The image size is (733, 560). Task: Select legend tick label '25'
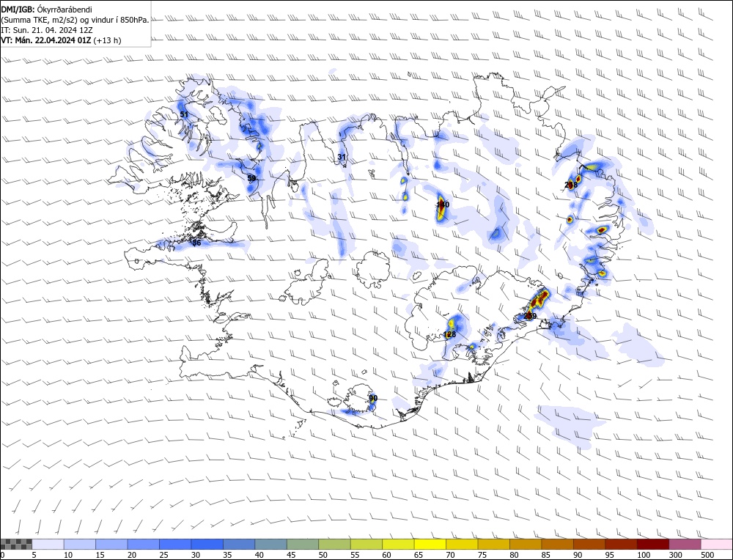pyautogui.click(x=163, y=555)
